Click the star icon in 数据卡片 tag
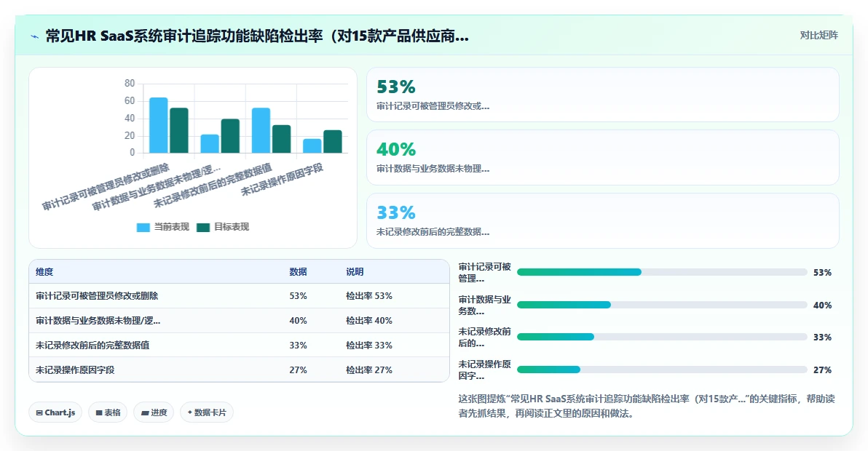The height and width of the screenshot is (451, 868). coord(190,412)
